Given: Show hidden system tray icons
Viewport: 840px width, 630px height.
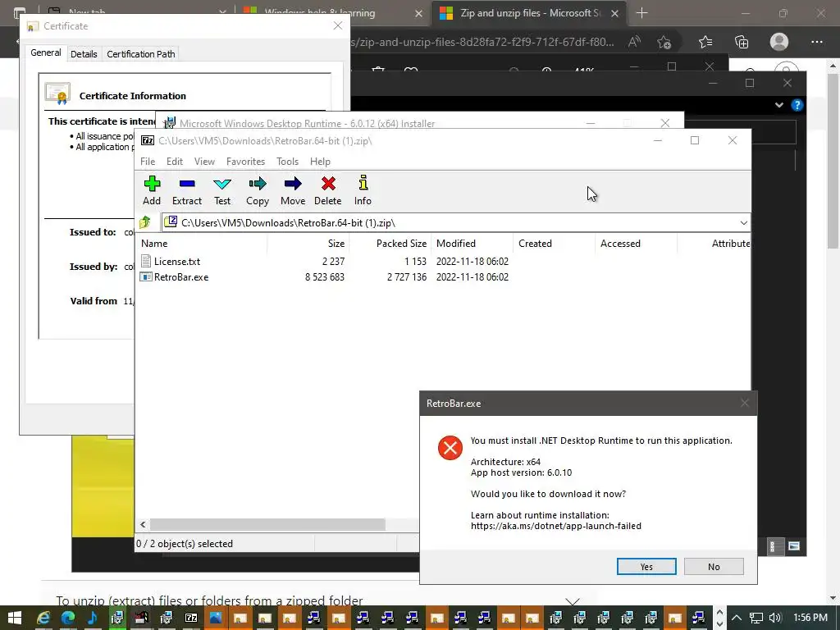Looking at the screenshot, I should pyautogui.click(x=737, y=618).
